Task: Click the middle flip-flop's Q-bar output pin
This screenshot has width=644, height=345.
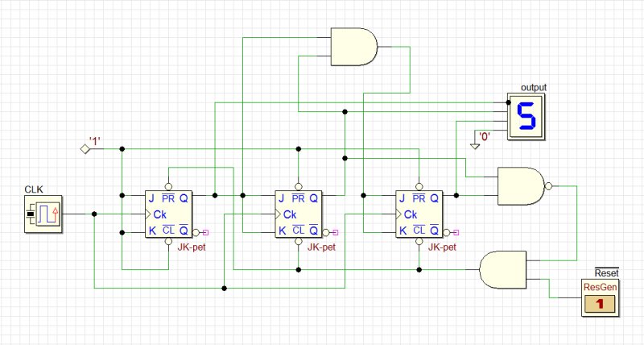Action: point(326,233)
